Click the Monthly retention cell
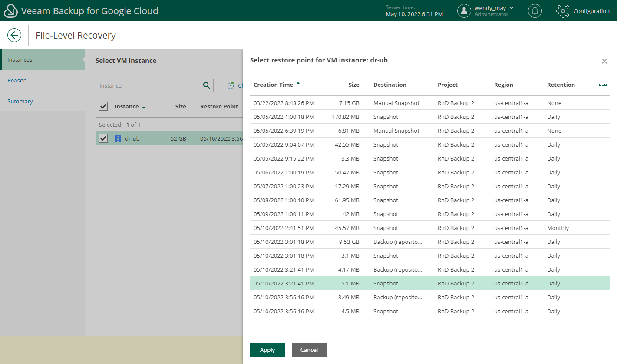This screenshot has height=364, width=617. [558, 228]
